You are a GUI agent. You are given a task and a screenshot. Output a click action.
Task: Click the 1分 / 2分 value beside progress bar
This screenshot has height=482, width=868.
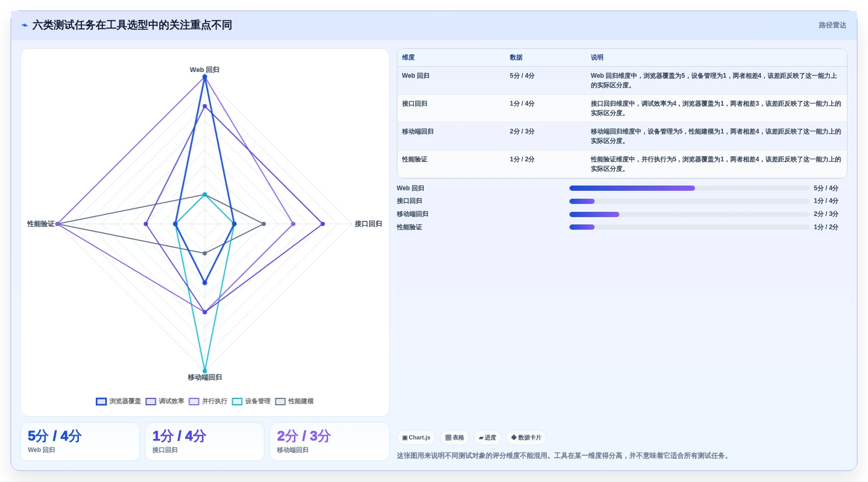tap(826, 227)
